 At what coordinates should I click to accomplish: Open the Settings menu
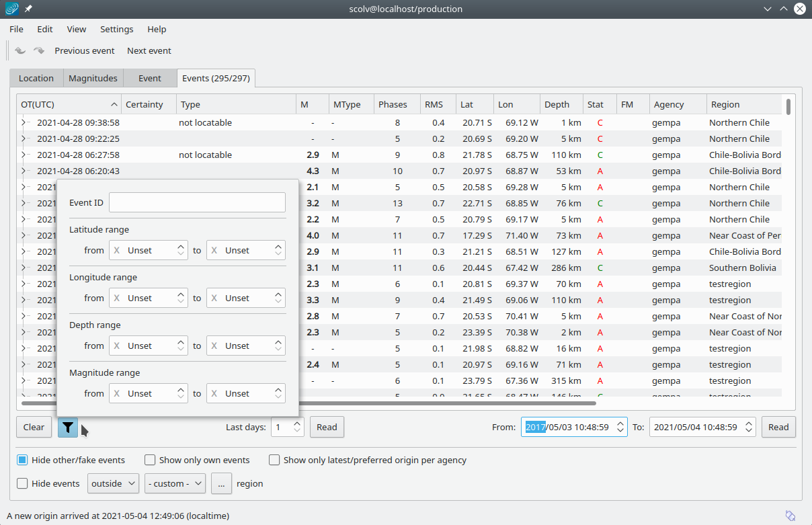(x=116, y=29)
